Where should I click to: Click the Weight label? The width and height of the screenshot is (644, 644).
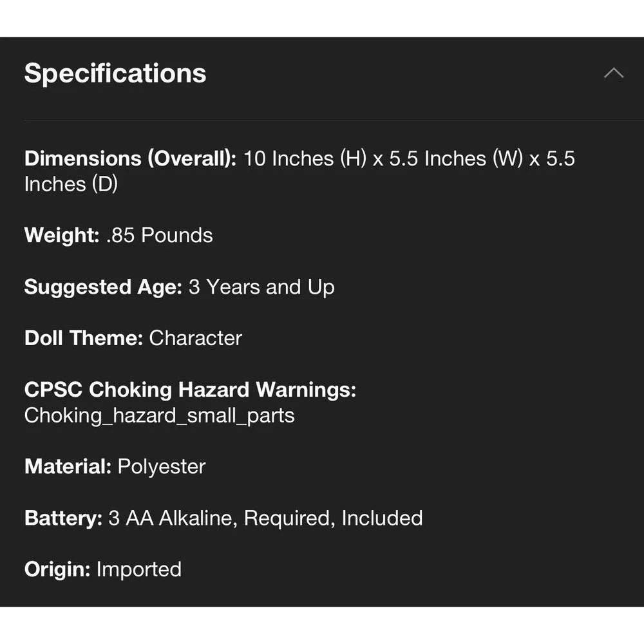click(62, 235)
